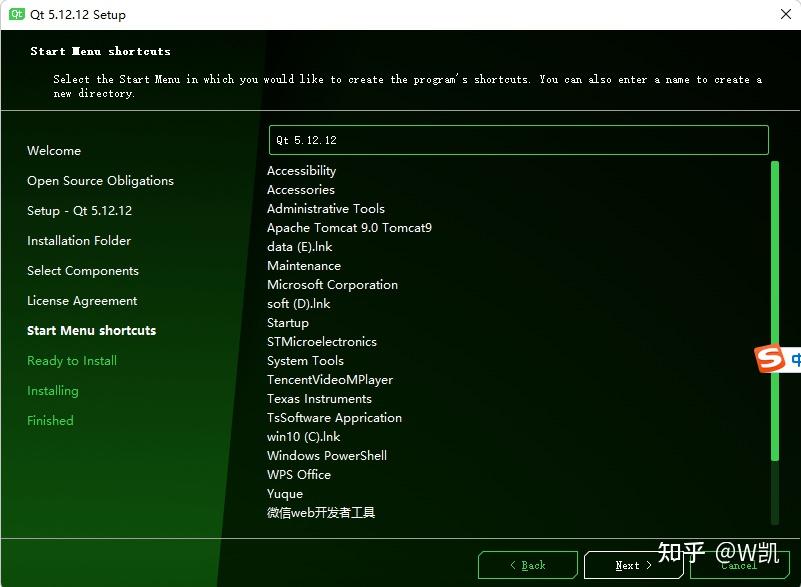Click the Setup - Qt 5.12.12 step

[x=80, y=210]
